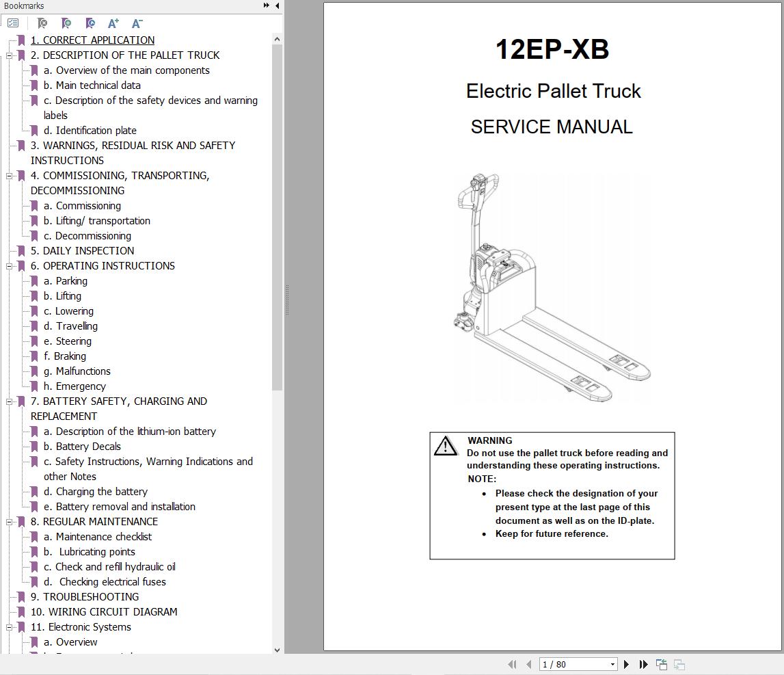Open the 1. CORRECT APPLICATION bookmark

point(92,40)
